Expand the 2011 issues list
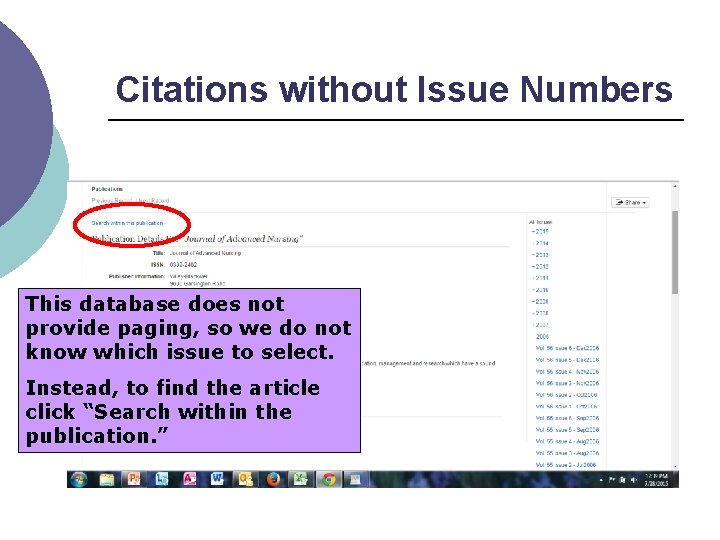720x540 pixels. 540,278
